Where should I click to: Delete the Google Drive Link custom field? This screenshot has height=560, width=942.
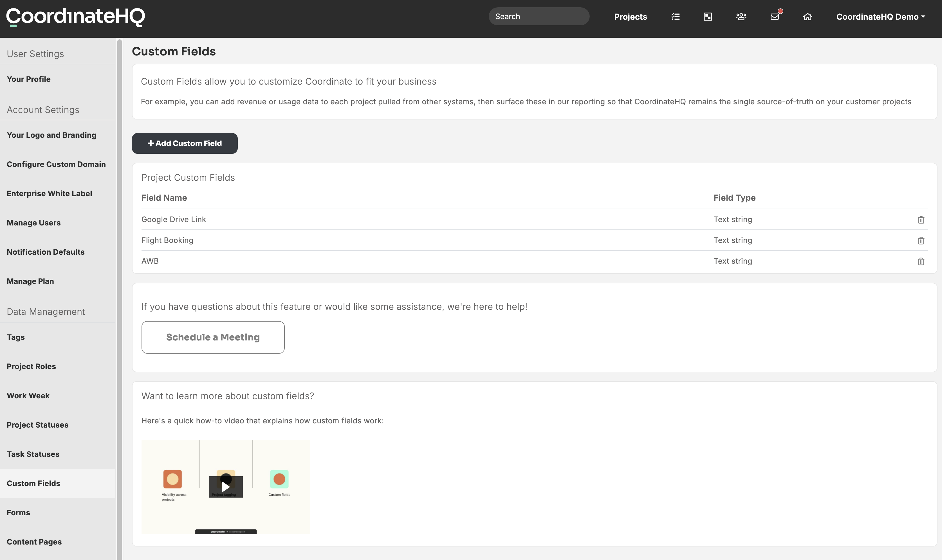click(x=921, y=220)
